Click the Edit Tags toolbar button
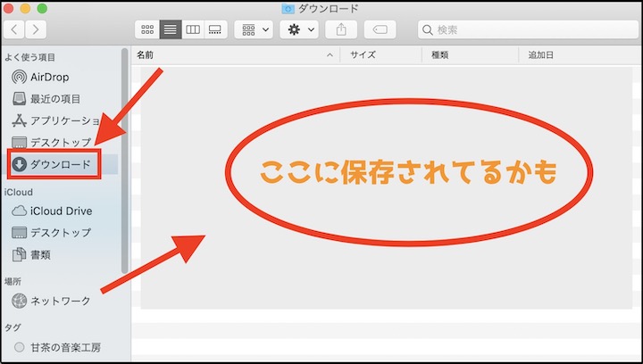The image size is (643, 364). pyautogui.click(x=380, y=29)
